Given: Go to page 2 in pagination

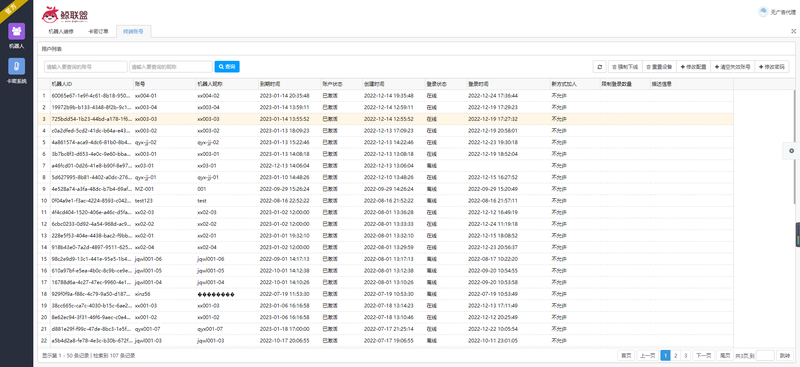Looking at the screenshot, I should pyautogui.click(x=676, y=355).
